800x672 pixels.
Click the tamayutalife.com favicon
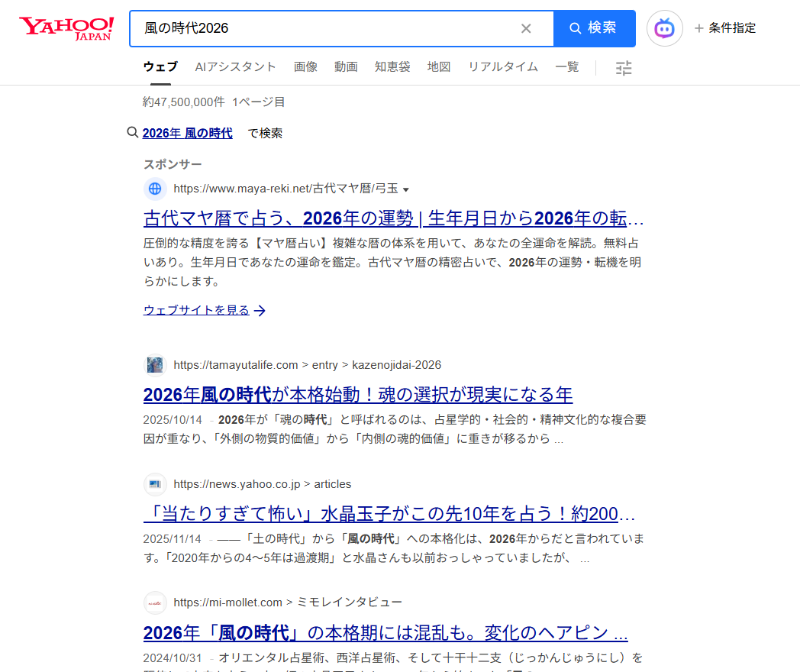coord(155,365)
